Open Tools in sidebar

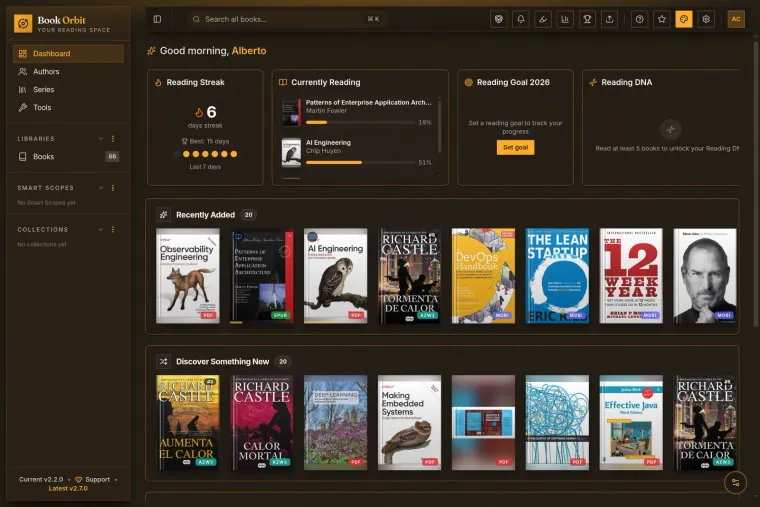tap(68, 108)
